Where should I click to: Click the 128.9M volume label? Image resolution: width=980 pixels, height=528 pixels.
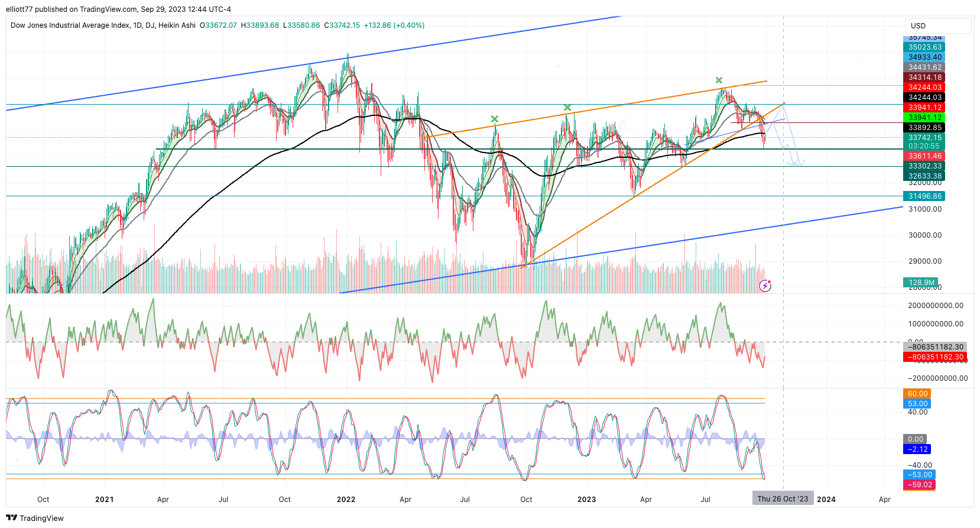coord(921,283)
